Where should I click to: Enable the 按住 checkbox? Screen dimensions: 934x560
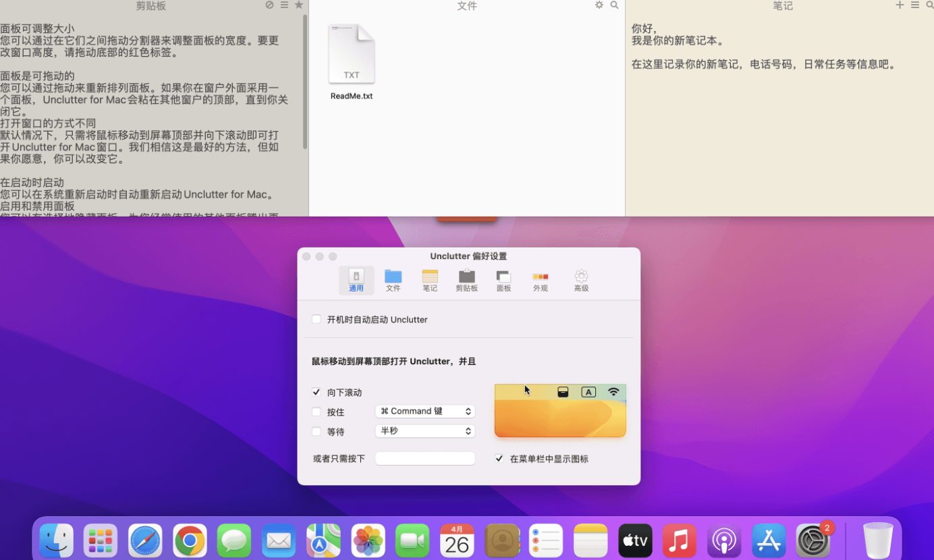click(x=317, y=412)
